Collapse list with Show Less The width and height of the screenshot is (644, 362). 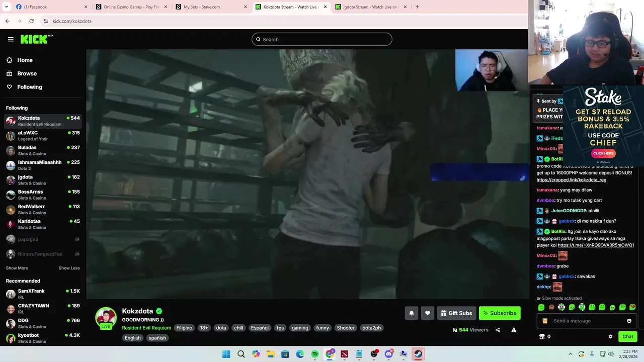(x=69, y=268)
